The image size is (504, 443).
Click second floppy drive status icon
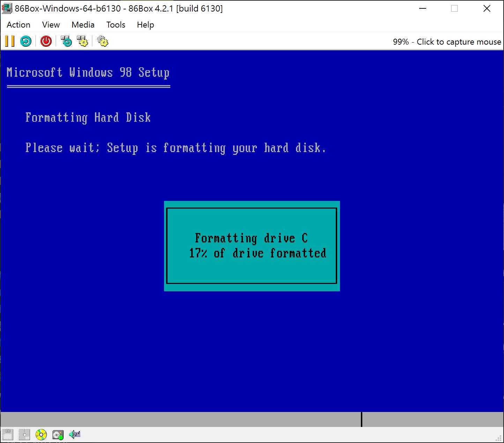click(x=24, y=435)
